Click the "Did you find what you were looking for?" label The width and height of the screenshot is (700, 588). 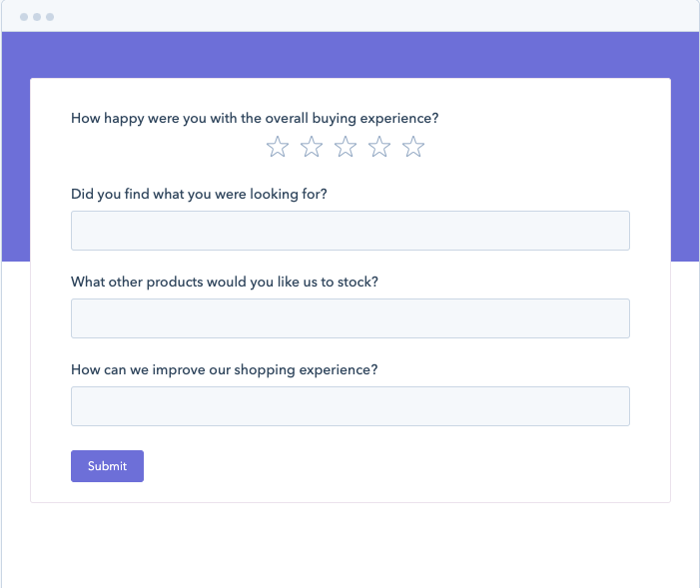(x=199, y=194)
